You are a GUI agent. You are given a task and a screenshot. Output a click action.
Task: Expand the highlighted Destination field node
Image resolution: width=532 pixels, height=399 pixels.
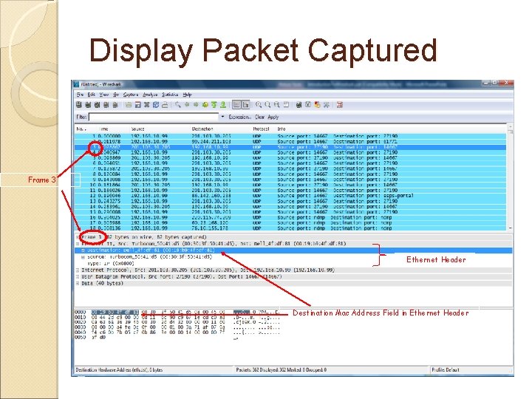click(83, 250)
